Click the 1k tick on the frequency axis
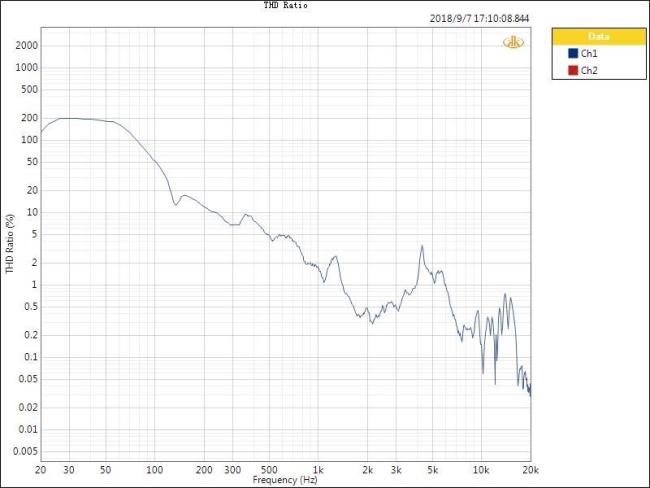This screenshot has width=650, height=488. click(x=318, y=470)
